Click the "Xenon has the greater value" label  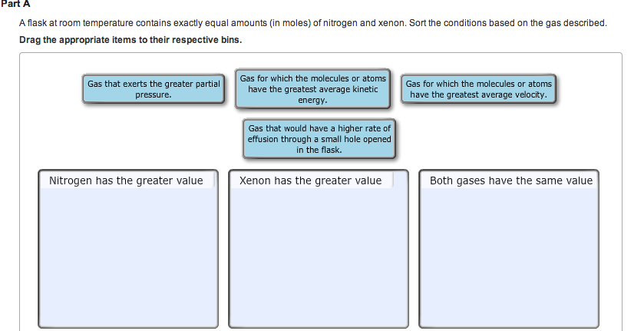pos(310,180)
